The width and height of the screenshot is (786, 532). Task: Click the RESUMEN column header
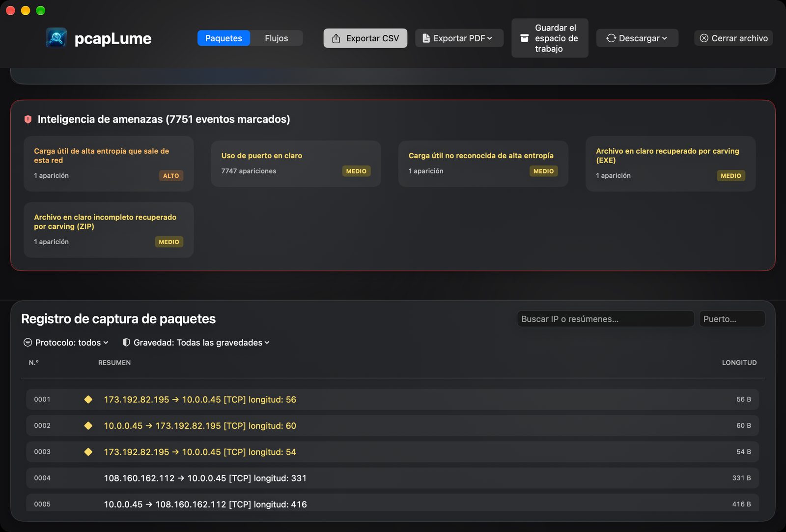coord(114,363)
